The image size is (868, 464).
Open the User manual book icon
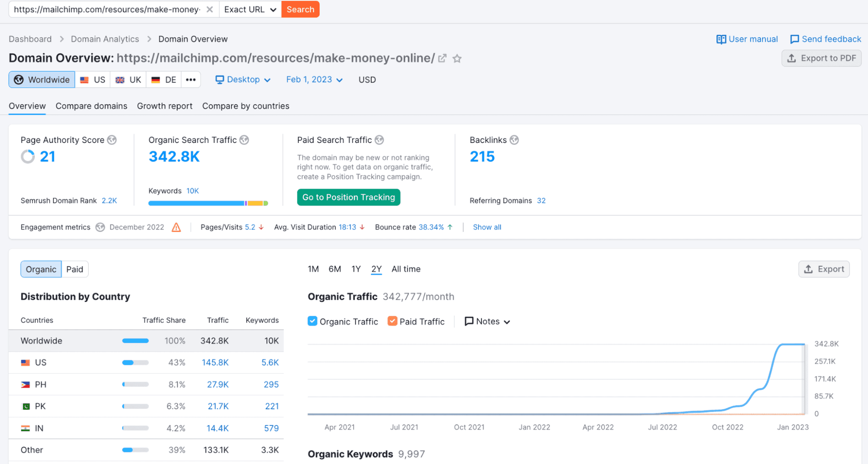pos(721,39)
